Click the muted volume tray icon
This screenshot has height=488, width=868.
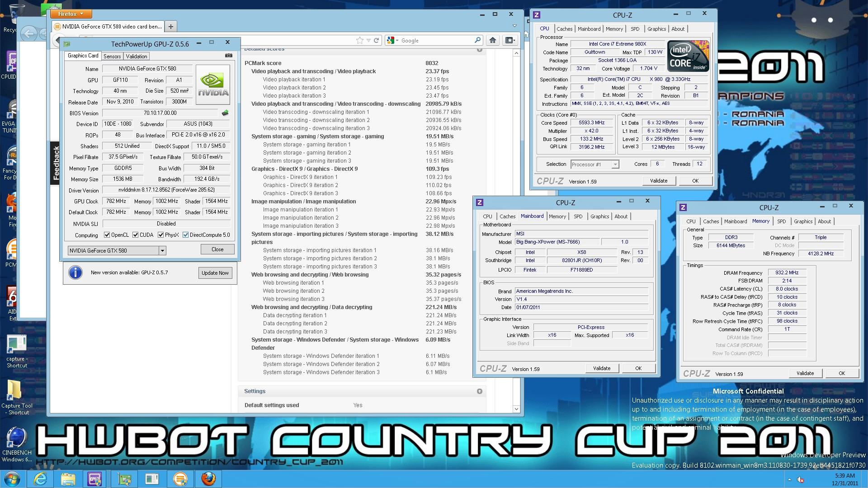[801, 479]
